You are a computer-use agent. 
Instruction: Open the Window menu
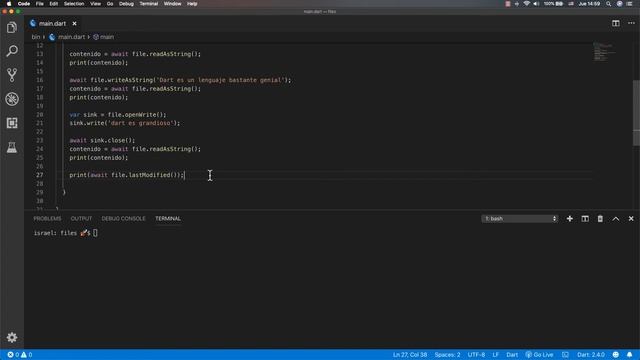172,4
